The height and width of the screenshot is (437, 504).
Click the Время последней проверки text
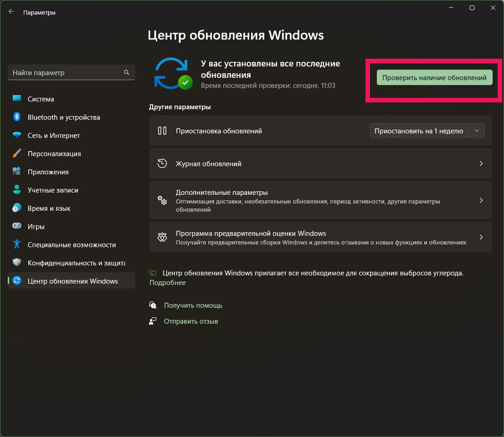[x=268, y=86]
